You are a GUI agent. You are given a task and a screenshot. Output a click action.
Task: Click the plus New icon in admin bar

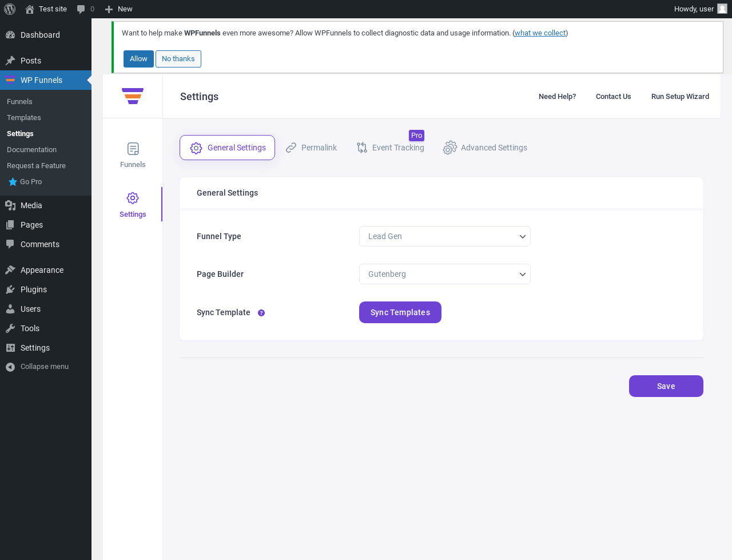(x=109, y=9)
